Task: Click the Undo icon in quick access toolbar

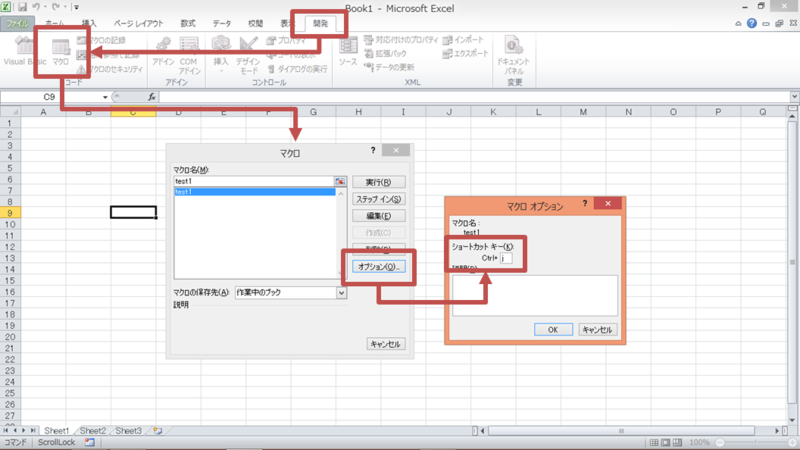Action: pyautogui.click(x=36, y=7)
